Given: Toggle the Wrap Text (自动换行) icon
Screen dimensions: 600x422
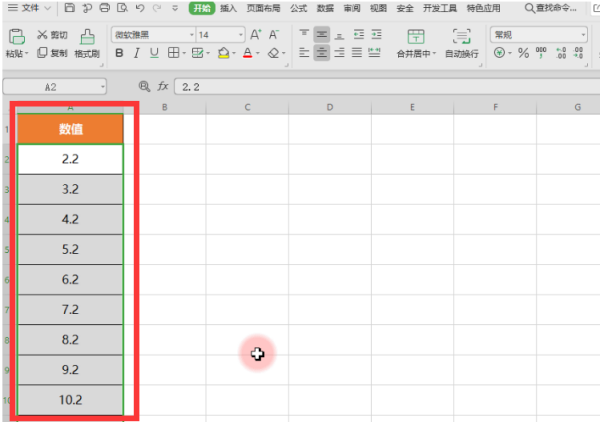Looking at the screenshot, I should (461, 43).
